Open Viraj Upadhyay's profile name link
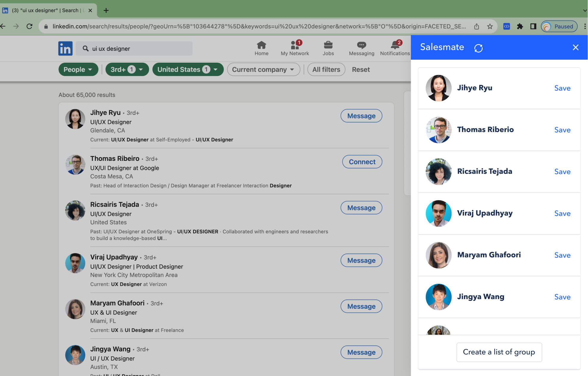This screenshot has height=376, width=588. point(114,257)
